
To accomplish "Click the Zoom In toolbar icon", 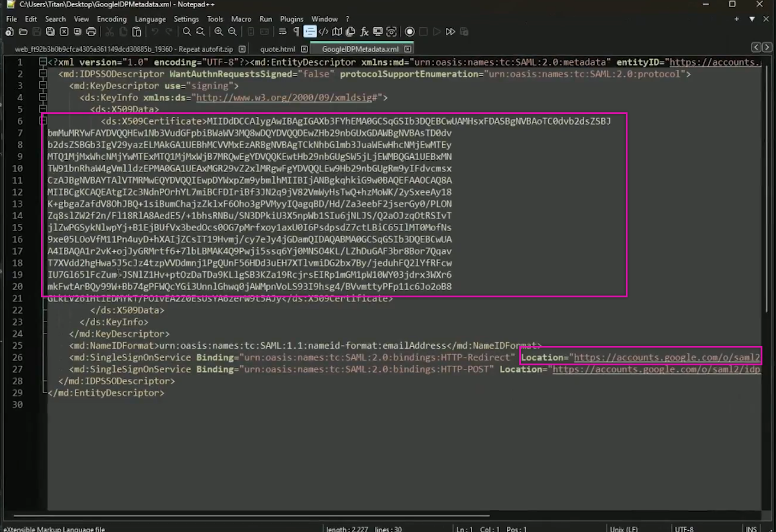I will coord(219,31).
